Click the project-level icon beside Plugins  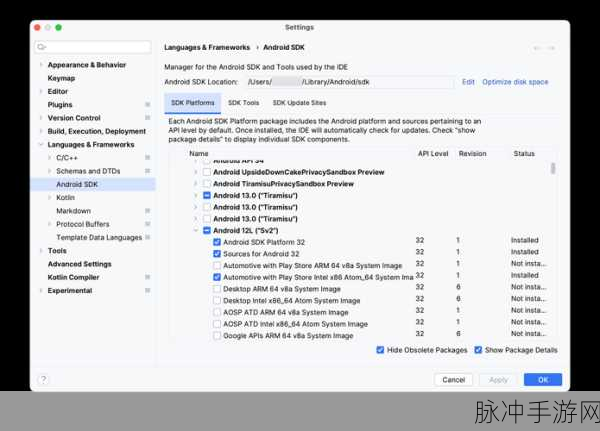coord(148,104)
